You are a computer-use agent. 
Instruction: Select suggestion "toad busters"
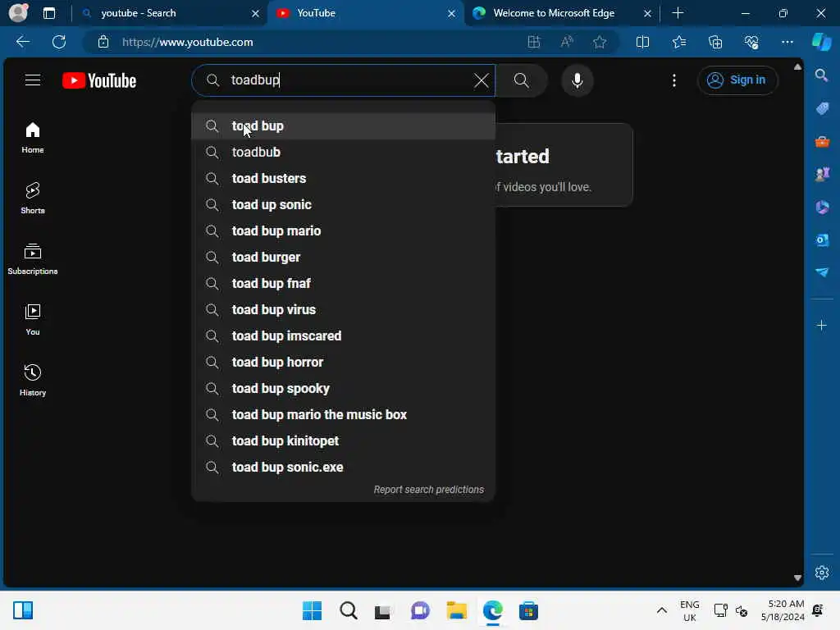(x=344, y=178)
